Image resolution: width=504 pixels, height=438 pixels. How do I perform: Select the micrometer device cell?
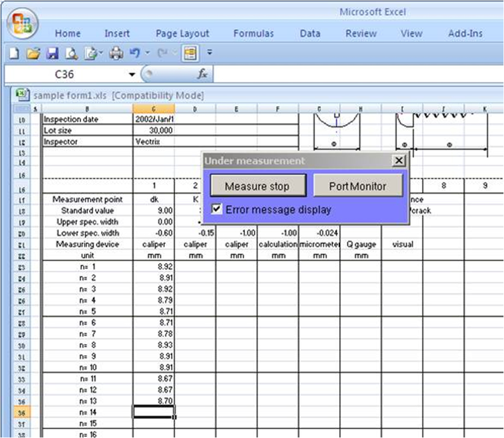coord(319,245)
